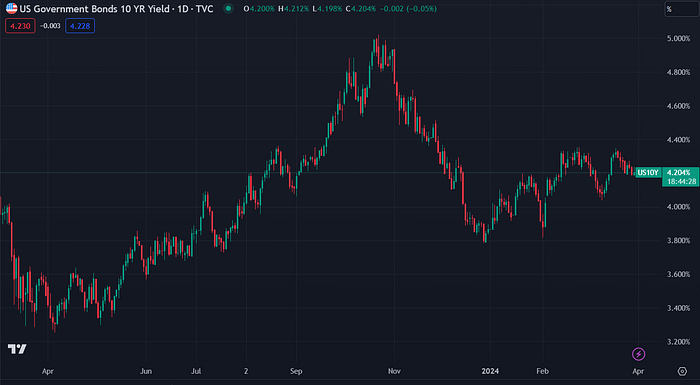700x385 pixels.
Task: Click the red 4.230 sell price box
Action: click(20, 26)
